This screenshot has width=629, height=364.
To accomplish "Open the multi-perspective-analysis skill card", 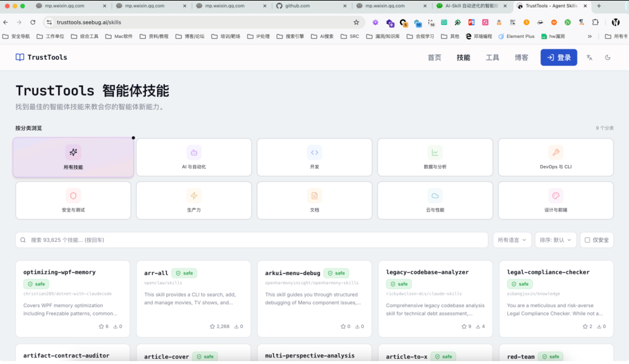I will pyautogui.click(x=314, y=353).
